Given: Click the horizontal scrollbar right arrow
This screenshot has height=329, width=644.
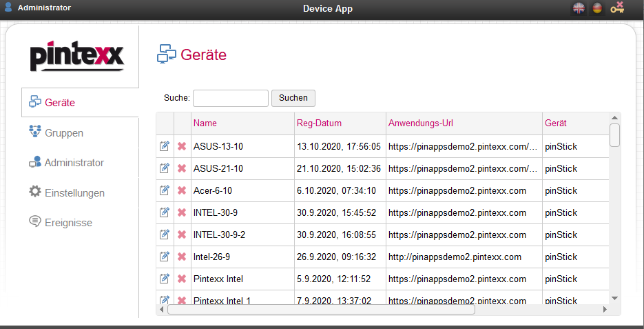Looking at the screenshot, I should (605, 310).
